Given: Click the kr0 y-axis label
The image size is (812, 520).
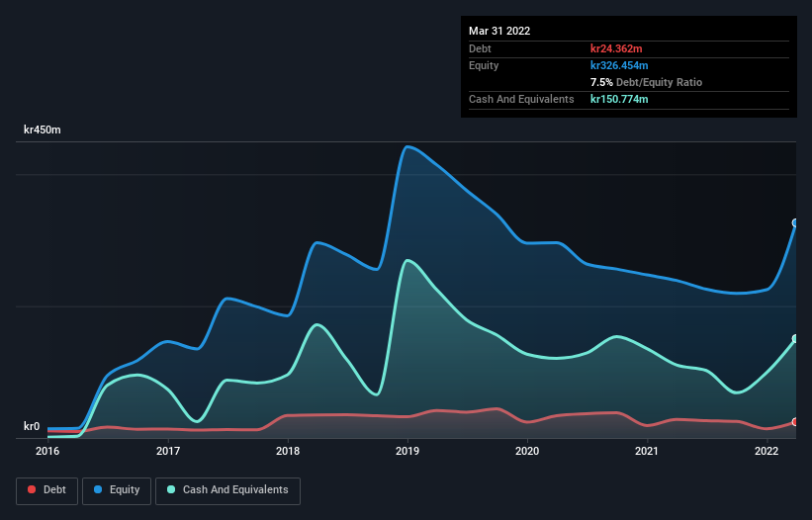Looking at the screenshot, I should point(32,426).
